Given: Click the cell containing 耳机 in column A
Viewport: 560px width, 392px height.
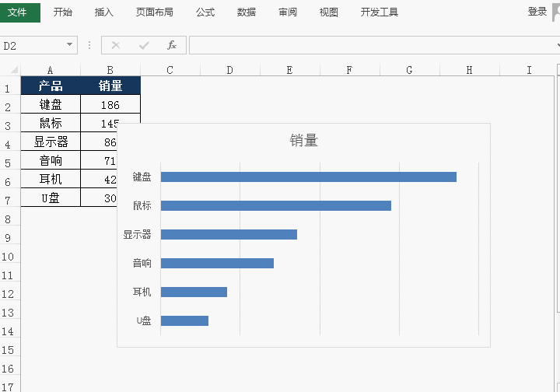Looking at the screenshot, I should pyautogui.click(x=51, y=179).
